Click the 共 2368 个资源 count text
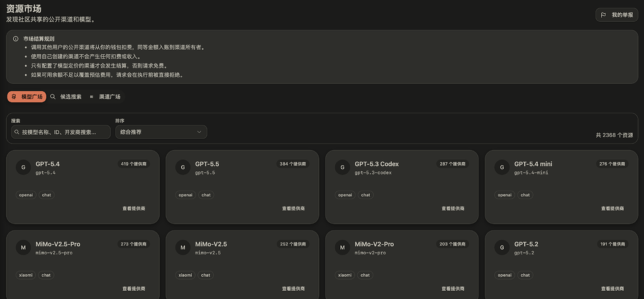The height and width of the screenshot is (299, 644). (x=614, y=135)
